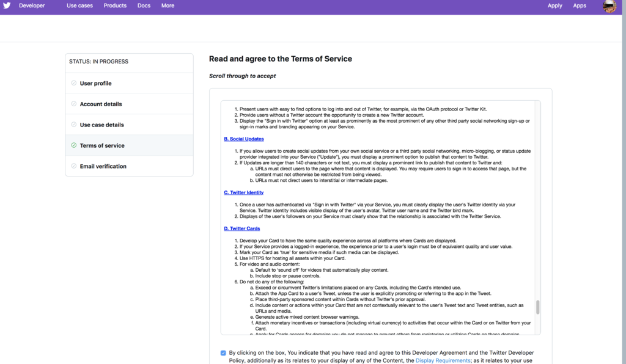Open the More menu

[x=168, y=5]
